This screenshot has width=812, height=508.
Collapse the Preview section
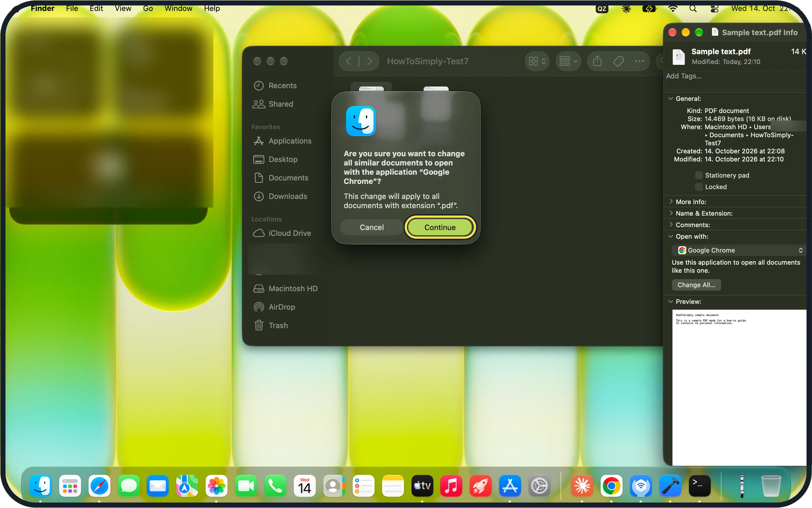coord(671,302)
